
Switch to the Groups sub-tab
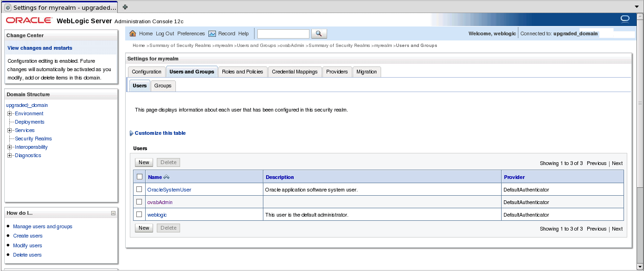pyautogui.click(x=163, y=86)
